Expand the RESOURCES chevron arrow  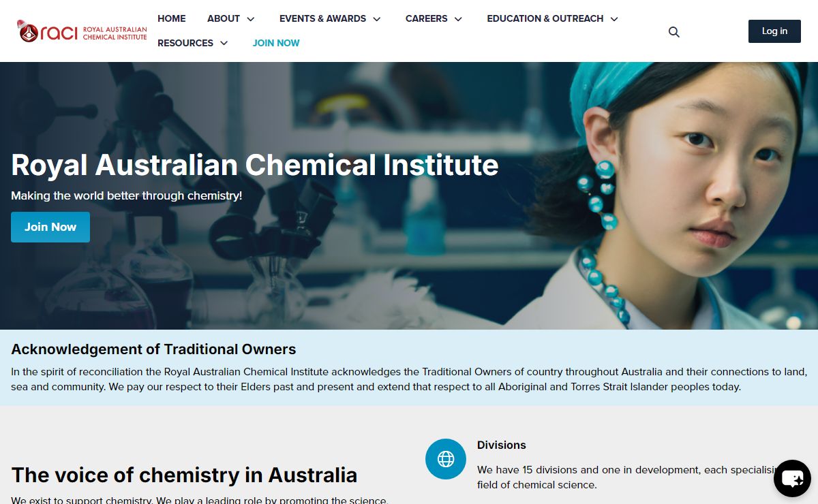click(224, 44)
